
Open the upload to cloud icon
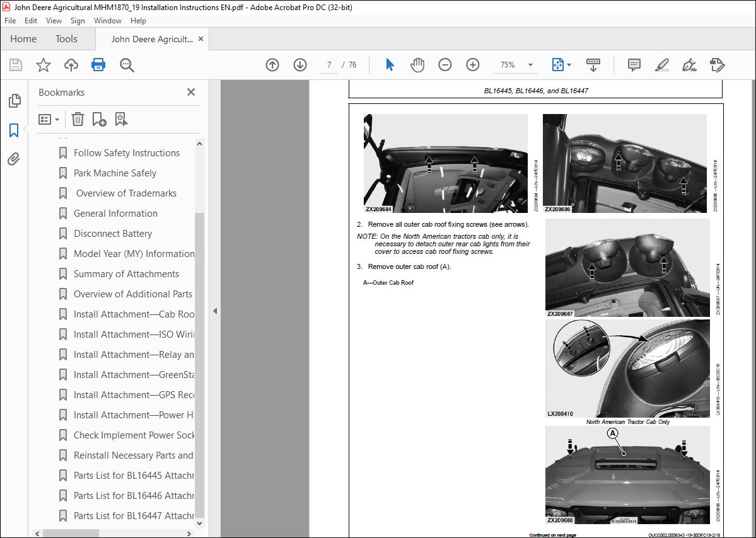[71, 64]
